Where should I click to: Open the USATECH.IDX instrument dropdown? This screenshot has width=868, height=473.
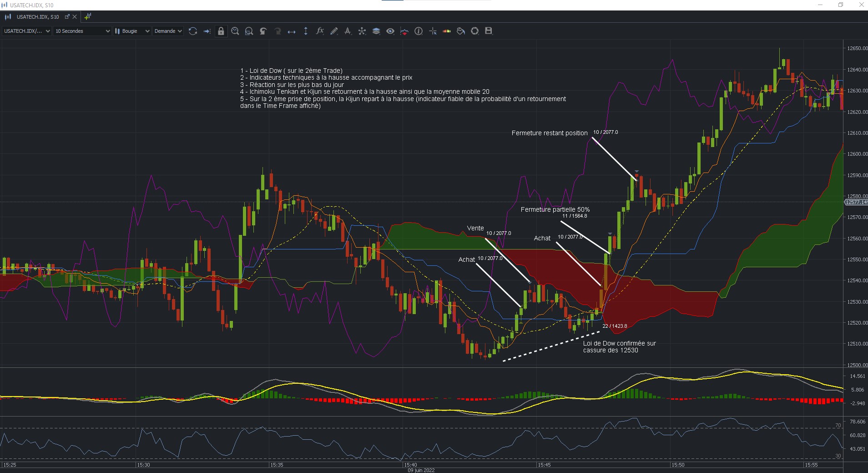26,31
